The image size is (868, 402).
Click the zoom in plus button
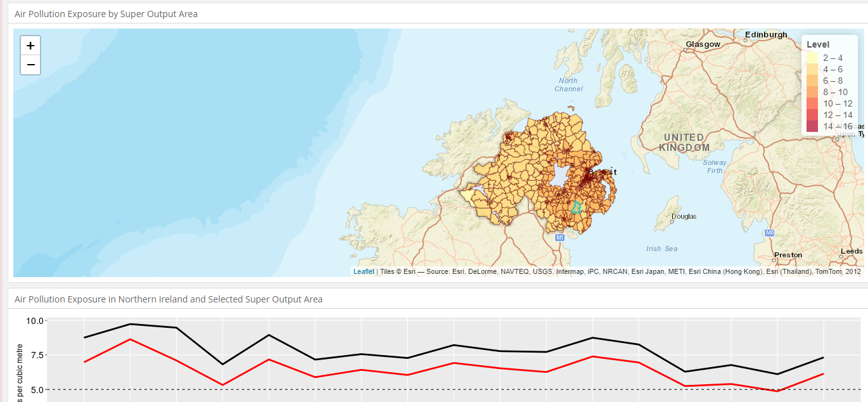click(x=30, y=46)
